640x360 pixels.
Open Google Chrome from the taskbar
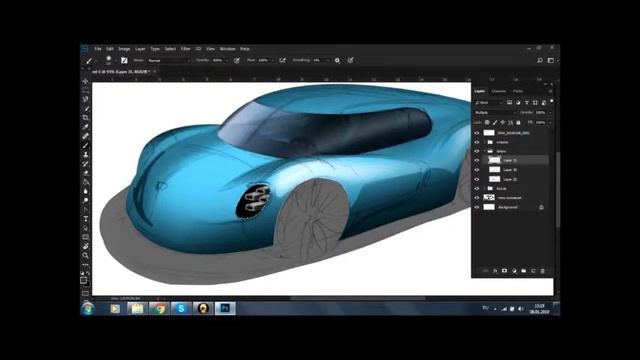[x=159, y=309]
